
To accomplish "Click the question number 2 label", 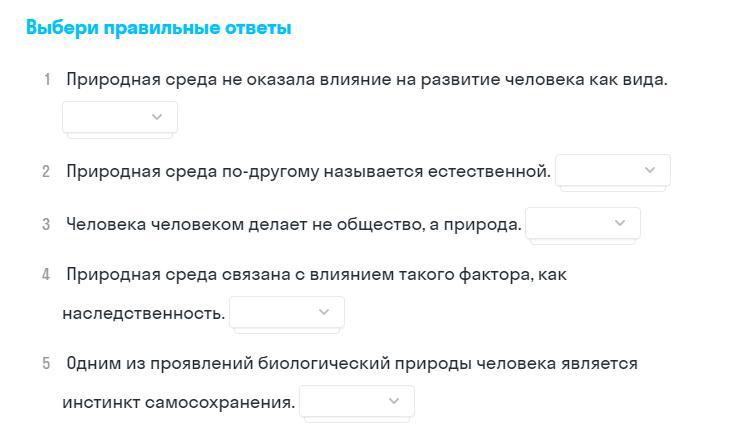I will pyautogui.click(x=46, y=172).
